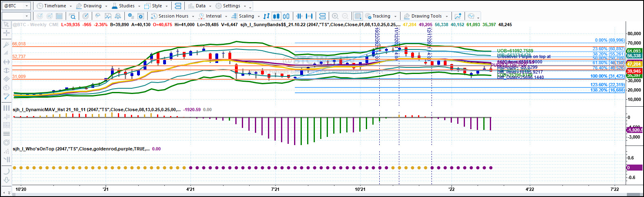Open the Timeframe menu
Viewport: 644px width, 197px height.
tap(54, 6)
